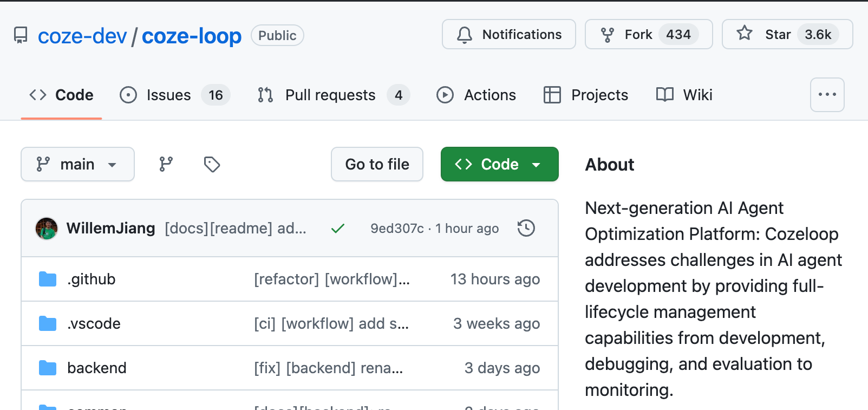Click the Pull requests count badge 4

[x=399, y=95]
